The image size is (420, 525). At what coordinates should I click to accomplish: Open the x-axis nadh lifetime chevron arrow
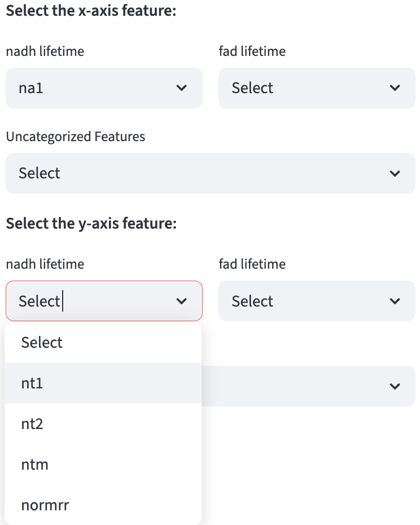click(x=182, y=88)
